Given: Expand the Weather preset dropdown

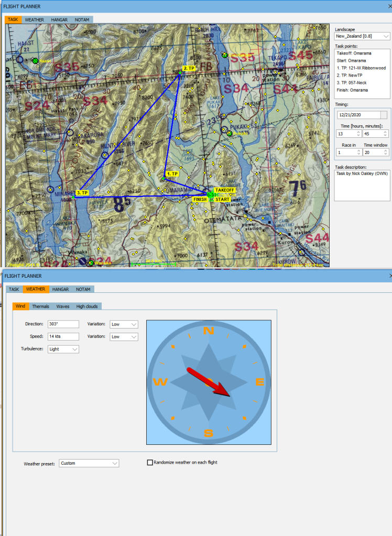Looking at the screenshot, I should (89, 463).
